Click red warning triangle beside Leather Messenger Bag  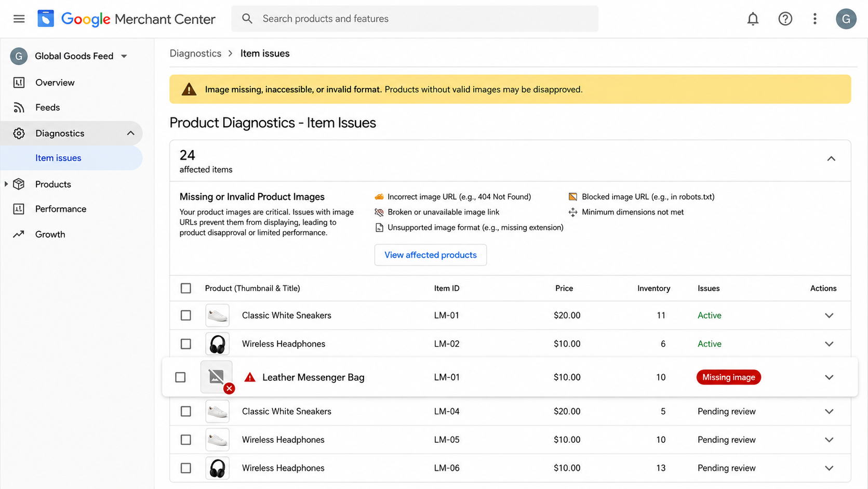[x=250, y=377]
